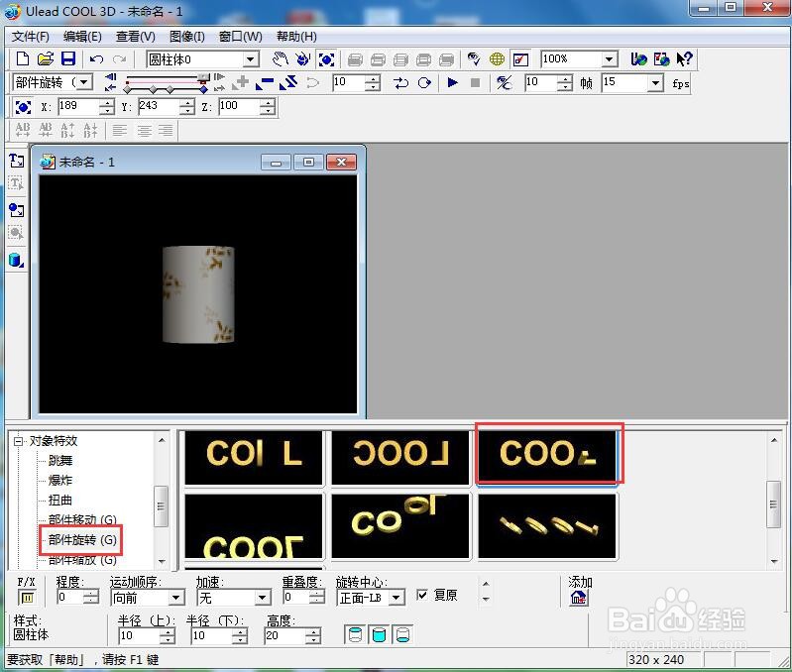Click the timeline frame slider handle
The height and width of the screenshot is (672, 792).
pyautogui.click(x=203, y=77)
